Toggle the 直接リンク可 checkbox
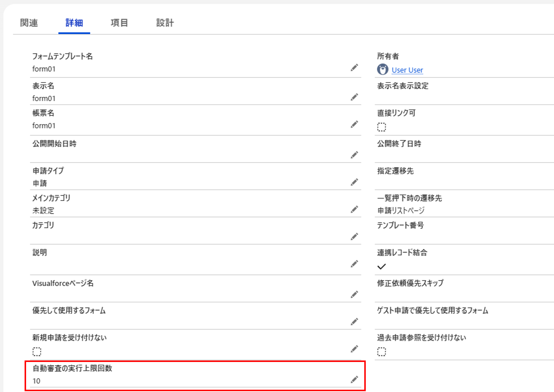Image resolution: width=554 pixels, height=392 pixels. 381,127
